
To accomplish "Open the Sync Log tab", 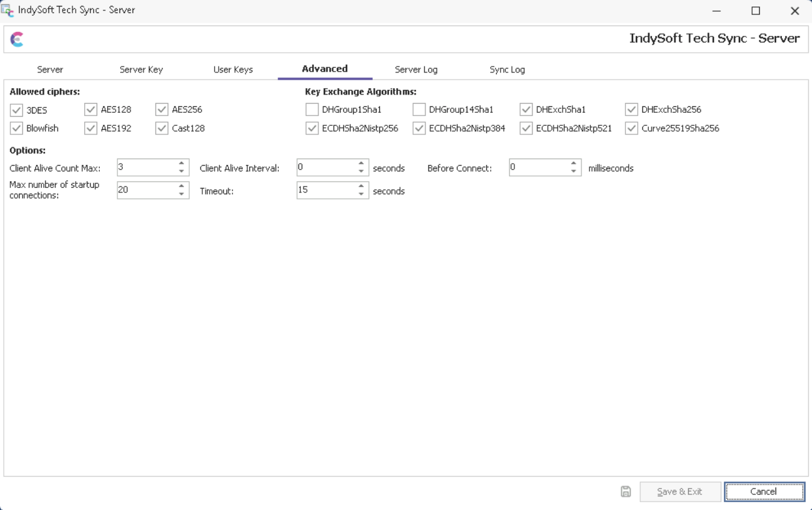I will point(507,70).
